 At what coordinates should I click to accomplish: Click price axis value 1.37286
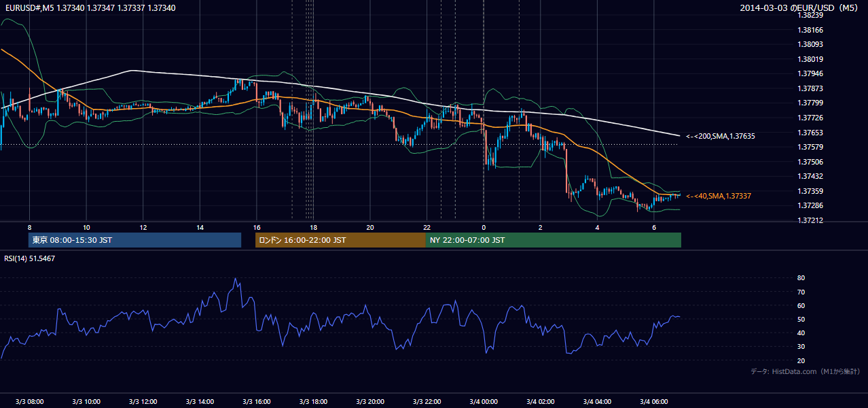[x=810, y=205]
